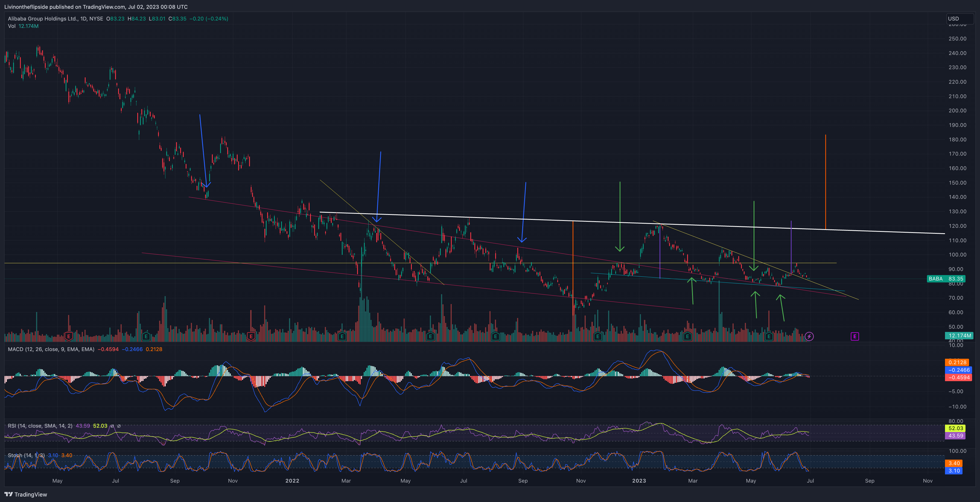Screen dimensions: 980x502
Task: Select the green earnings E marker of August 2022
Action: tap(495, 336)
